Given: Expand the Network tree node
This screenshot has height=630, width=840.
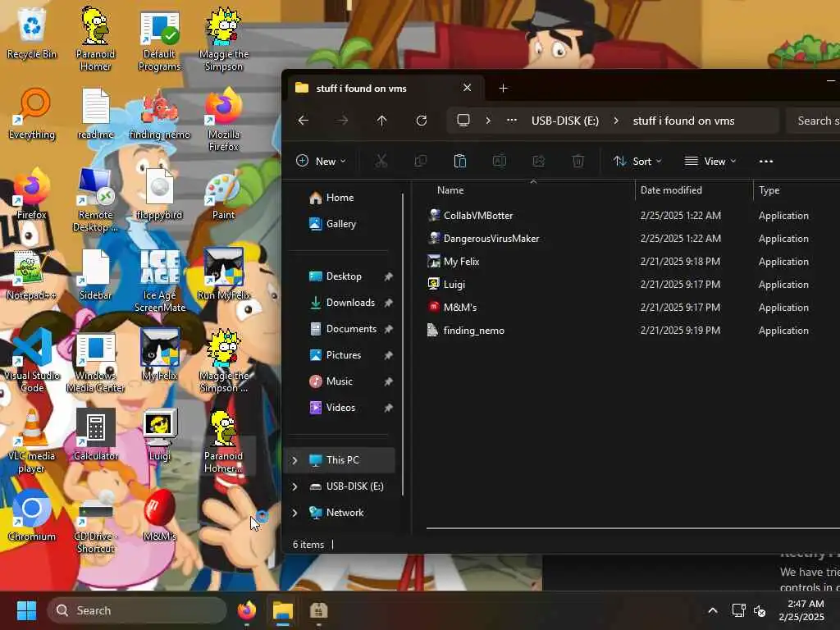Looking at the screenshot, I should 294,513.
